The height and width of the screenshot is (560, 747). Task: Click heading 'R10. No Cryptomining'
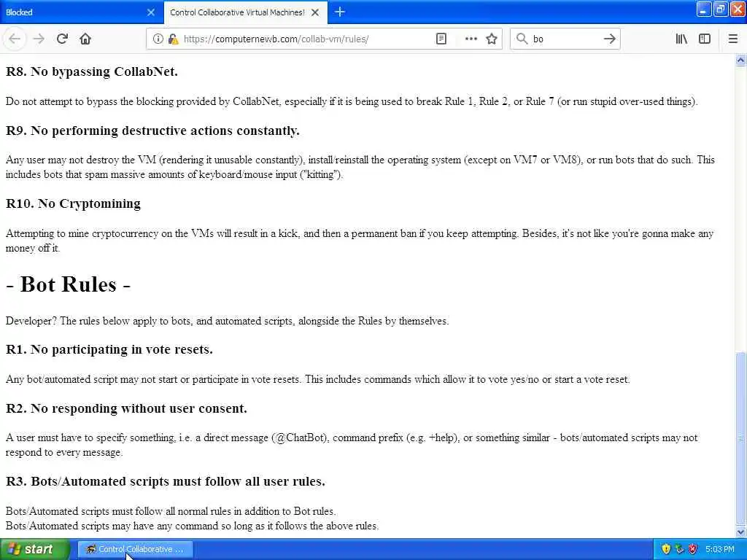click(73, 203)
